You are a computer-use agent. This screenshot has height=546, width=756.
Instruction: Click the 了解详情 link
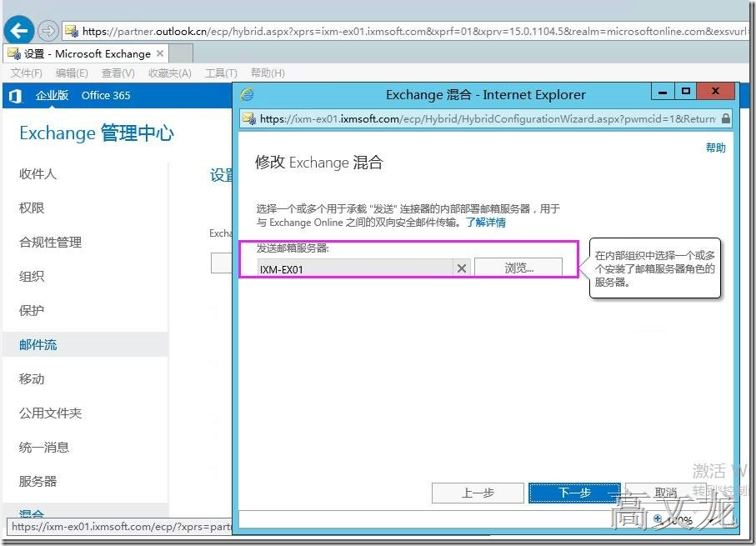(485, 223)
